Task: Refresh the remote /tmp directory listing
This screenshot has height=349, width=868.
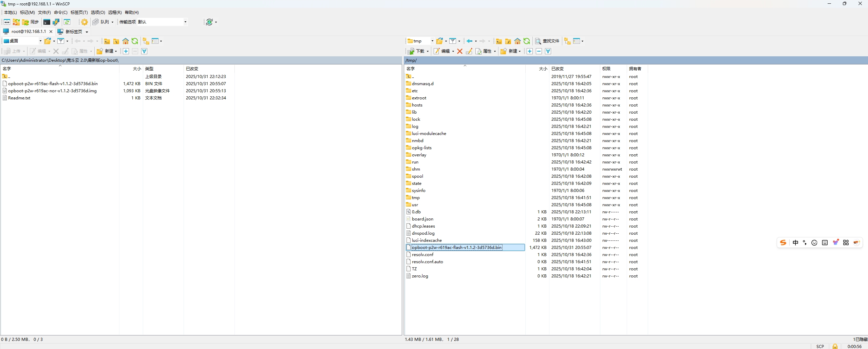Action: click(x=527, y=41)
